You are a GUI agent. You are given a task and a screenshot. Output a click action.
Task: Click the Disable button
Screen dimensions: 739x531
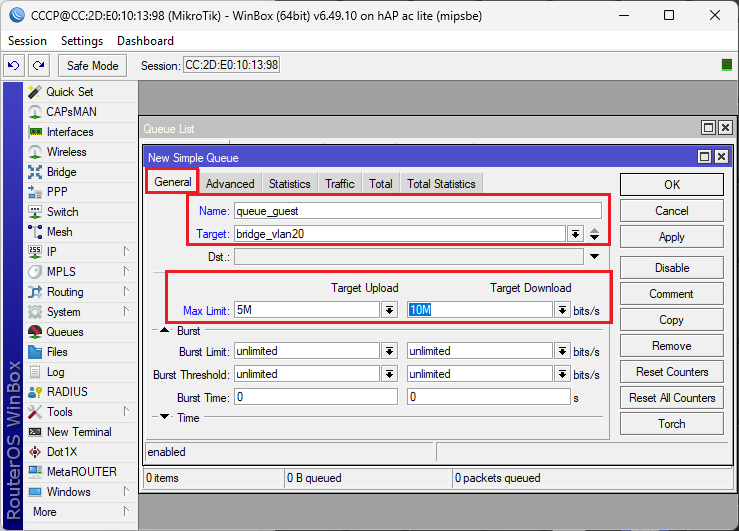pyautogui.click(x=672, y=268)
